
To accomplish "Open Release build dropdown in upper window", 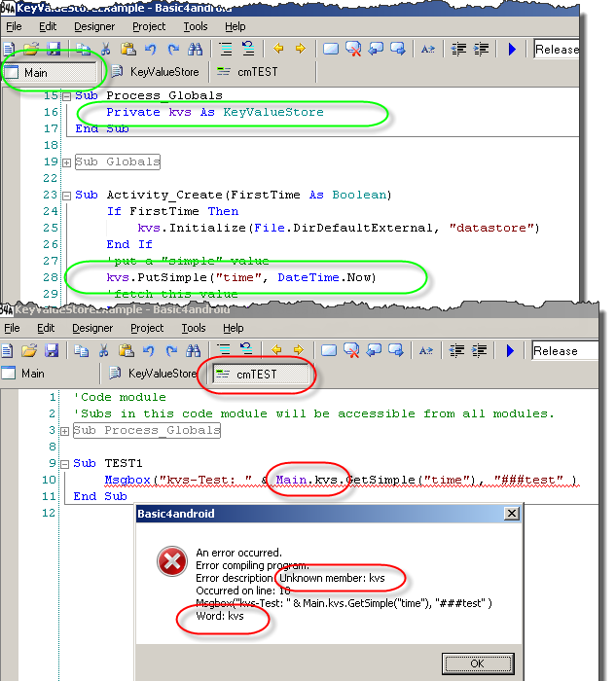I will 557,49.
